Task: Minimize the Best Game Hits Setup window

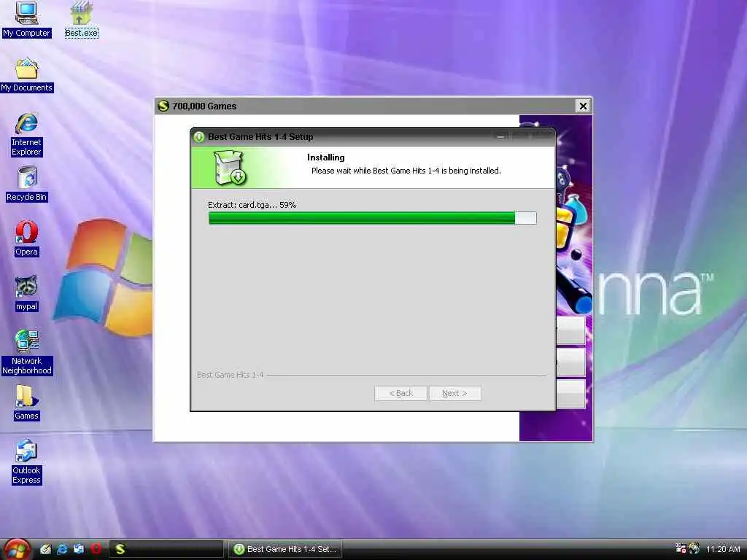Action: click(500, 136)
